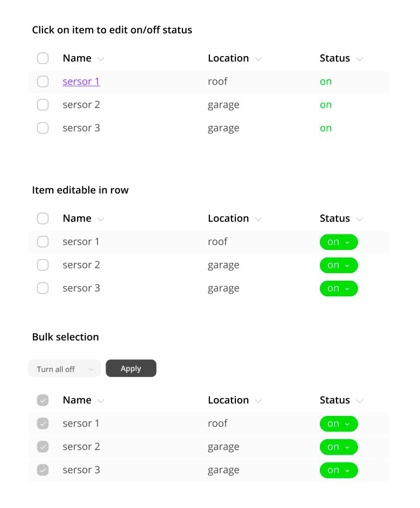Click garage location of sersor 2 in first table

click(223, 105)
